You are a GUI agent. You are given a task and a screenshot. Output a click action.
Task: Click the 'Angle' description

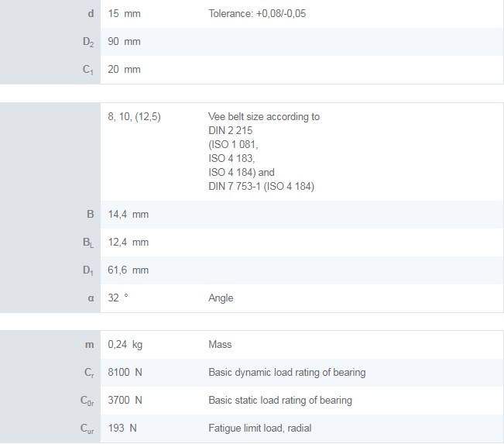point(221,298)
